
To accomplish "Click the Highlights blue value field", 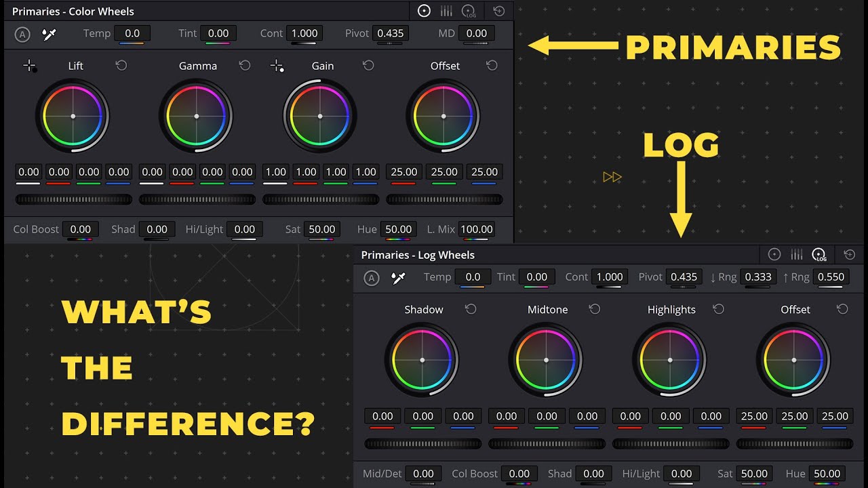I will click(x=711, y=416).
